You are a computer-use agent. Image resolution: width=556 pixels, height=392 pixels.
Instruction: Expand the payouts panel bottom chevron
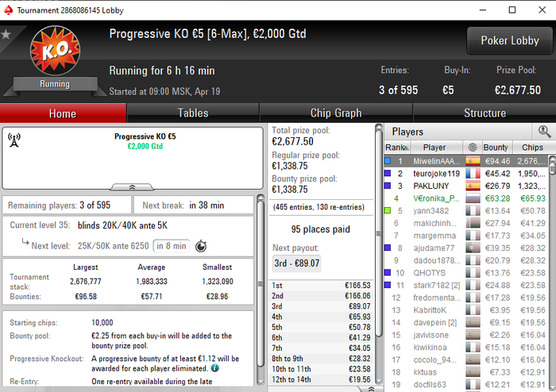(371, 389)
